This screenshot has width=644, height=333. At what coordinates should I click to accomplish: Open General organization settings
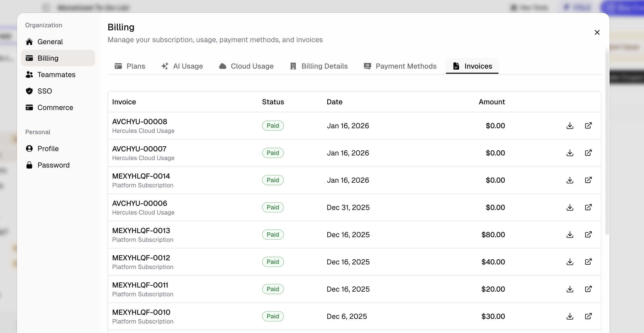[x=58, y=42]
